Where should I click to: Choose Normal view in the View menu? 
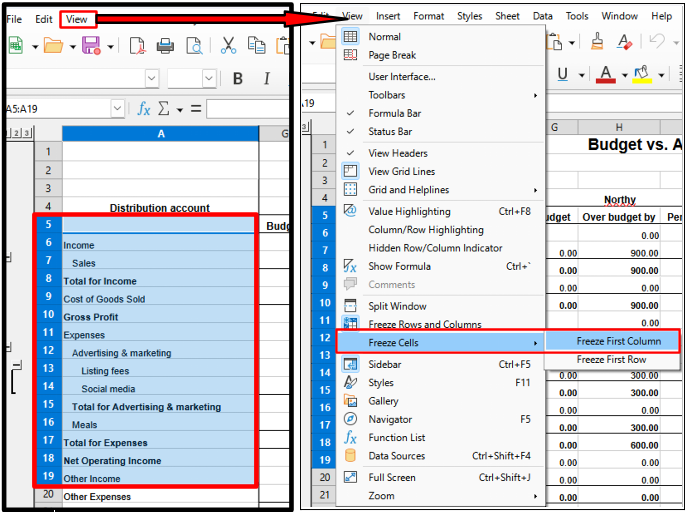(440, 37)
